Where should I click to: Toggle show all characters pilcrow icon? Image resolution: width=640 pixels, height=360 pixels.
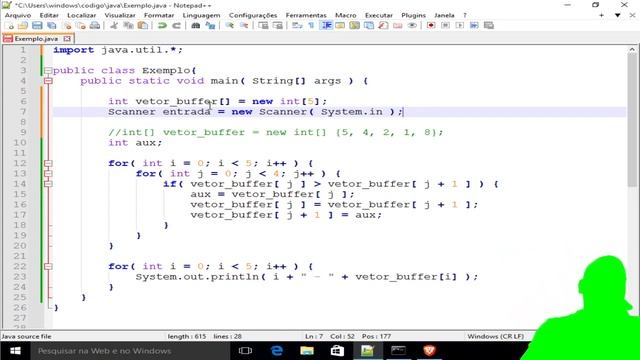311,26
